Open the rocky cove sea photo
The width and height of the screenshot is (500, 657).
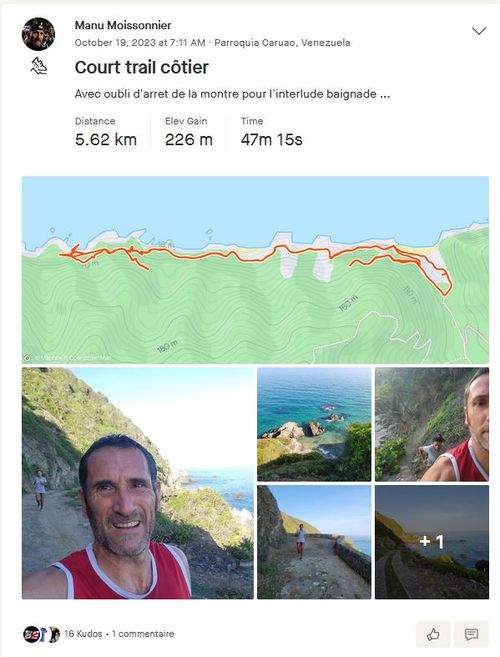[314, 424]
